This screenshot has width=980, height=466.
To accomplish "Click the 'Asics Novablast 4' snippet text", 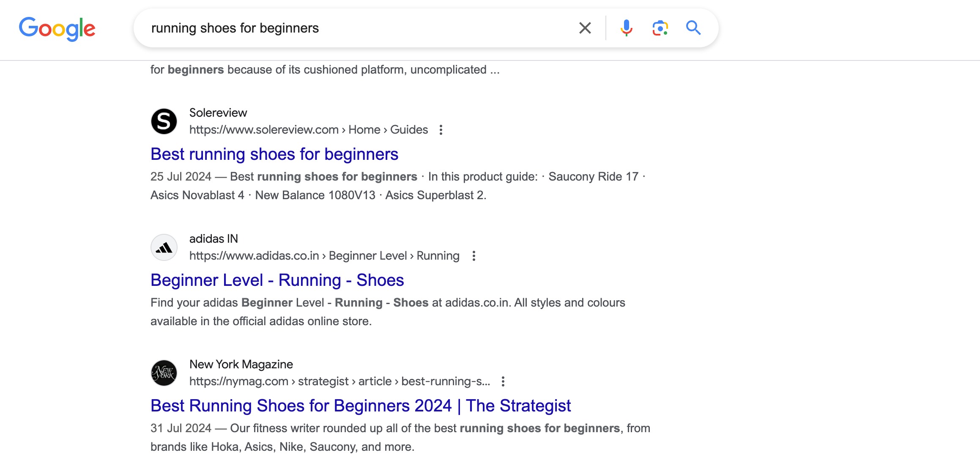I will pos(197,195).
